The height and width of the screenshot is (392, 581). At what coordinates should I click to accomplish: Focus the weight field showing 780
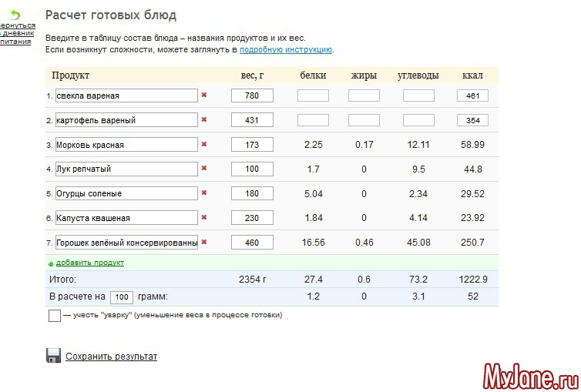pos(252,95)
